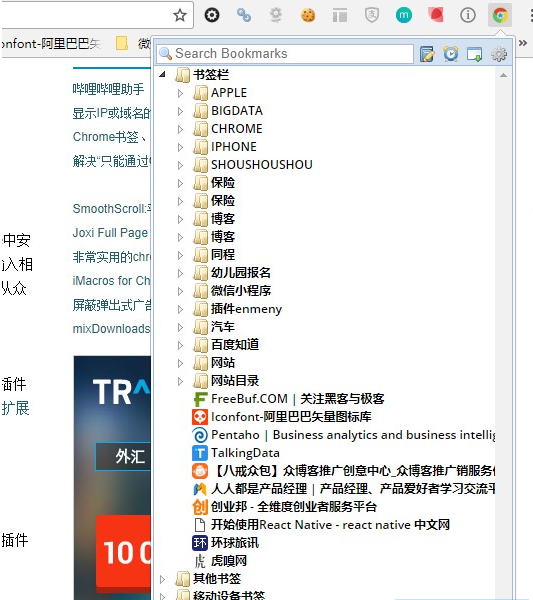Click the gray shield extension icon

click(372, 15)
